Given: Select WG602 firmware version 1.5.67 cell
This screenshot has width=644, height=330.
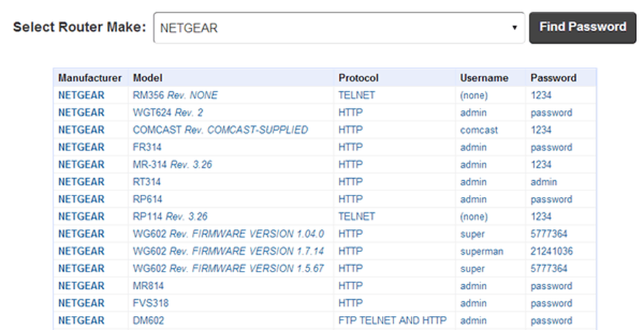Looking at the screenshot, I should (229, 268).
